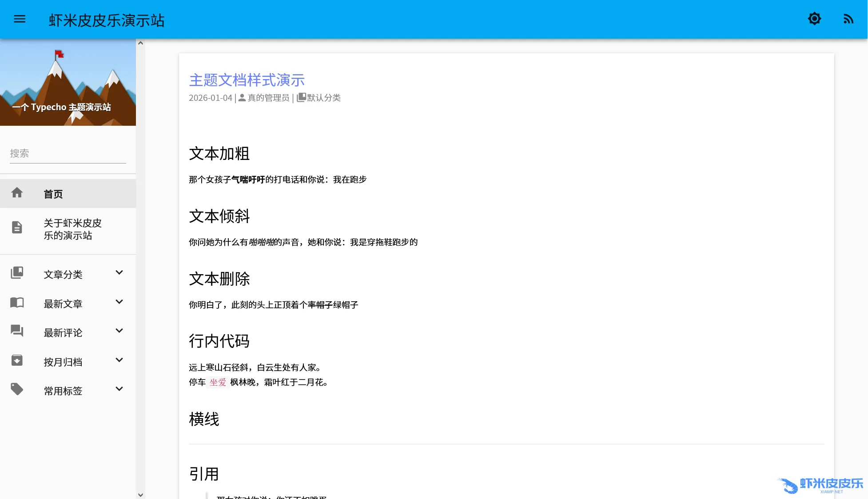Click the mountain banner image in sidebar
This screenshot has width=868, height=499.
(x=68, y=82)
